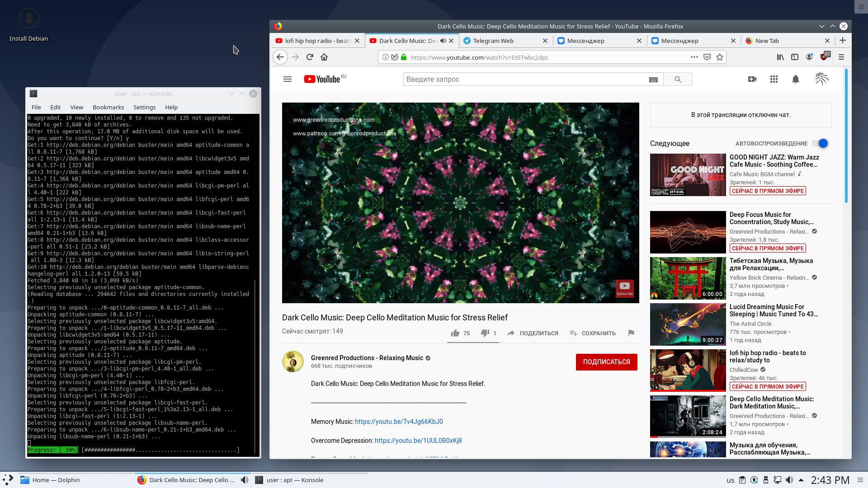This screenshot has width=868, height=488.
Task: Open Lucid Dreaming Music video thumbnail
Action: [688, 324]
